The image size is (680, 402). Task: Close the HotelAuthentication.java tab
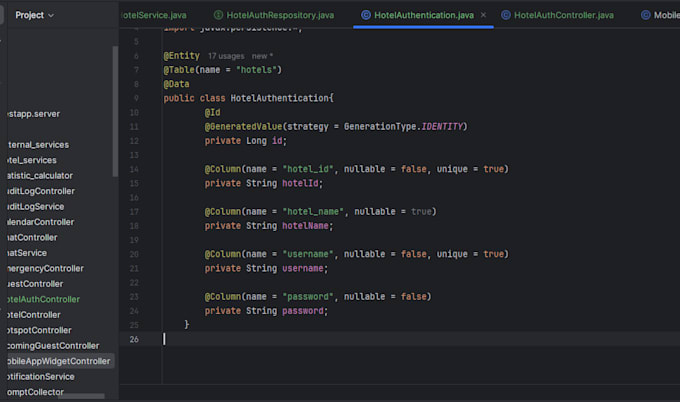click(x=483, y=15)
